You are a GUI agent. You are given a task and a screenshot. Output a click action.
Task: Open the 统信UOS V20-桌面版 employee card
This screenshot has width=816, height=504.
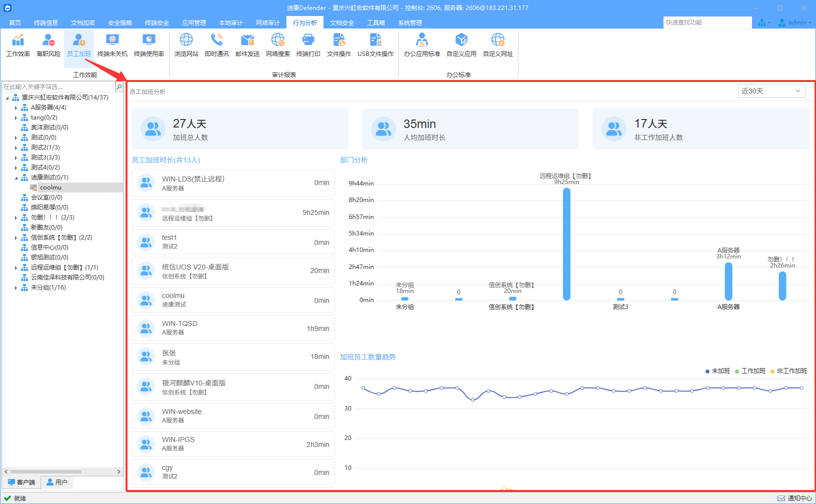point(233,270)
